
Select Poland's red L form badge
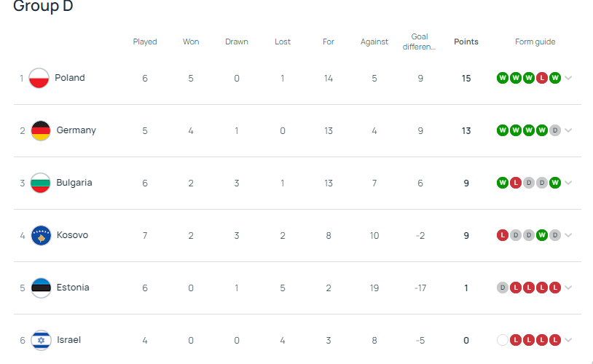click(541, 78)
